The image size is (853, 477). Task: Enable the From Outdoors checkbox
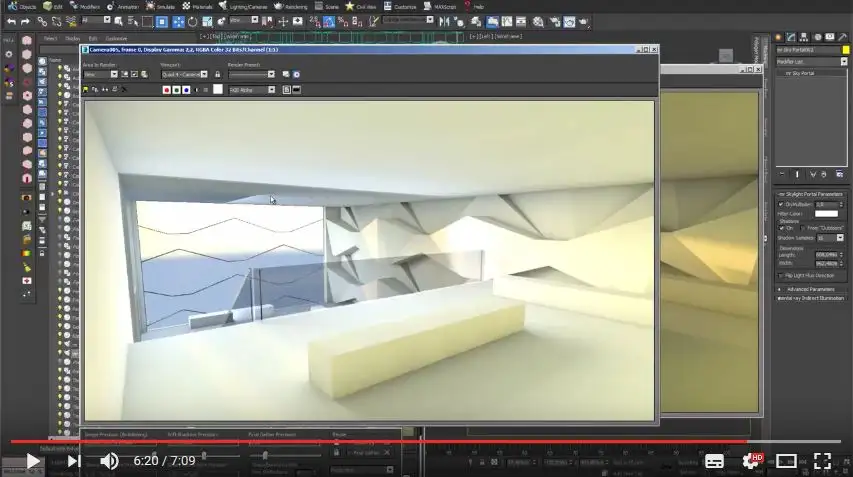[803, 228]
